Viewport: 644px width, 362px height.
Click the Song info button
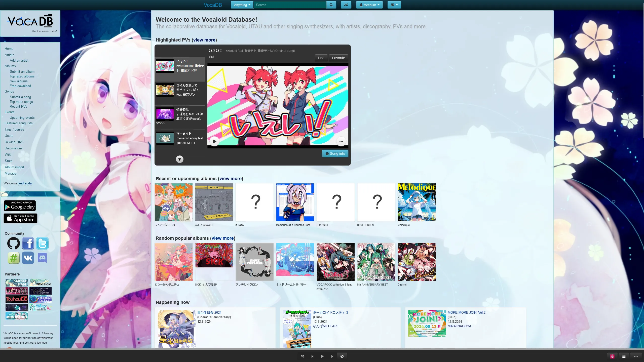pyautogui.click(x=335, y=153)
